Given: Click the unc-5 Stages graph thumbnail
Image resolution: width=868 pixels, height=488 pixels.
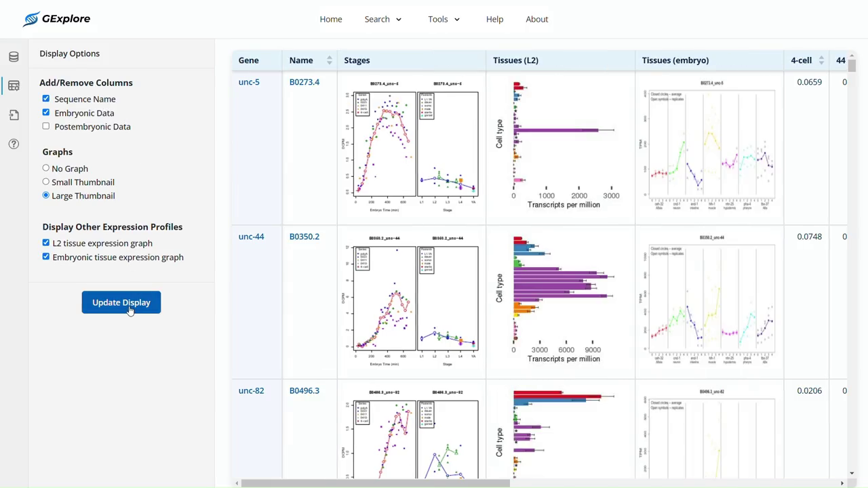Looking at the screenshot, I should coord(412,146).
